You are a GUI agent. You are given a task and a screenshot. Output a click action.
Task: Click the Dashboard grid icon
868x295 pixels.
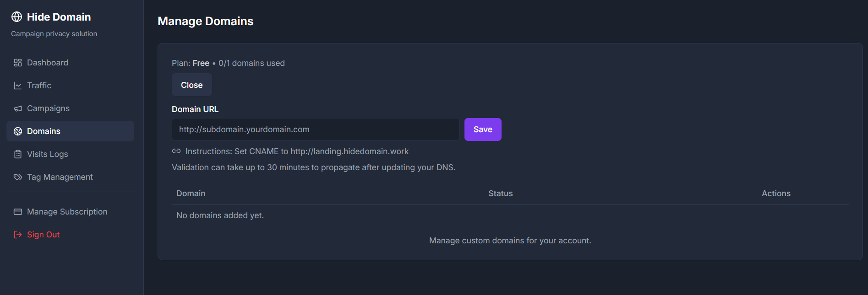click(18, 63)
